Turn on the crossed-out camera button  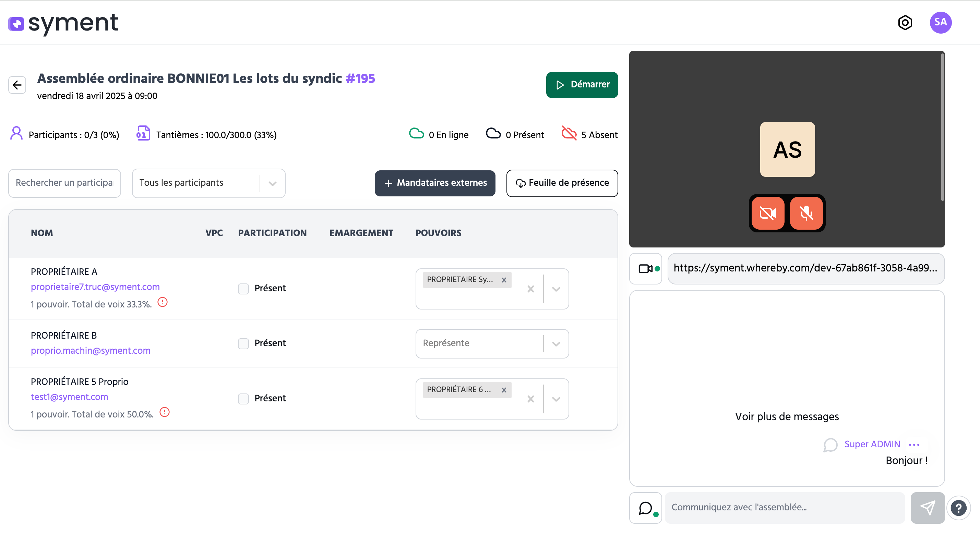pos(768,213)
